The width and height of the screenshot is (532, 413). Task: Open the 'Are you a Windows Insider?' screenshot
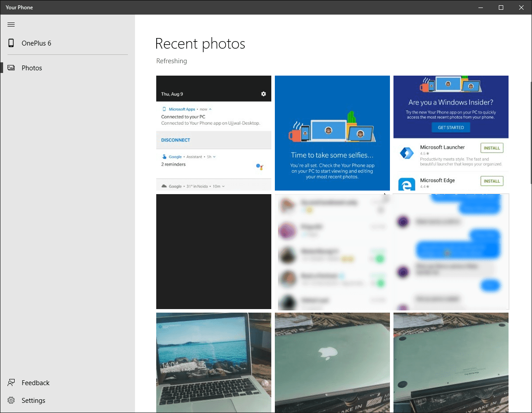451,133
